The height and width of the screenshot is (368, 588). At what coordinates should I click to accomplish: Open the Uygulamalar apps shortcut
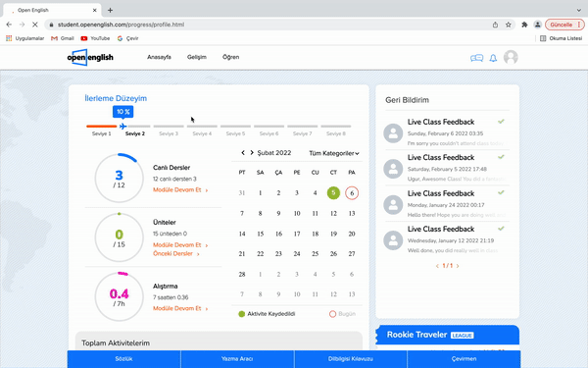(x=25, y=38)
